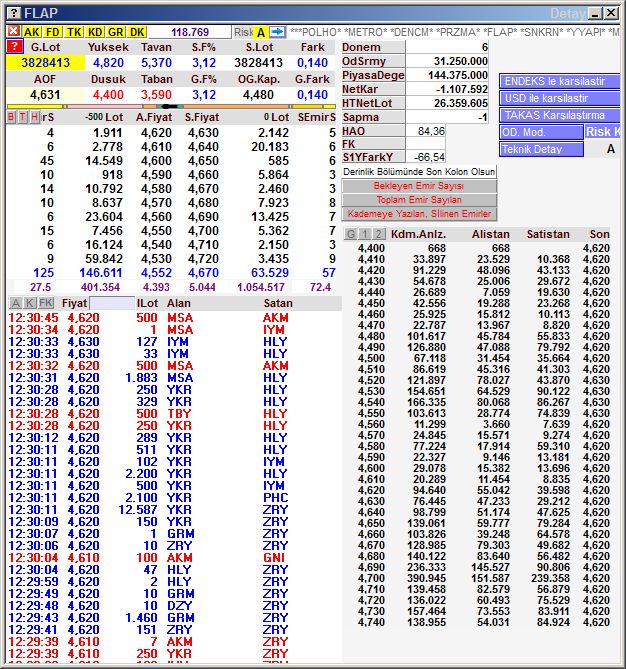Click the 12.587 lot trade row
The height and width of the screenshot is (669, 626).
174,510
